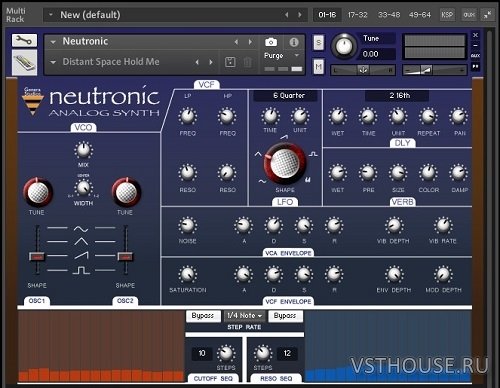Toggle Bypass for the Cutoff sequencer
500x388 pixels.
point(203,315)
